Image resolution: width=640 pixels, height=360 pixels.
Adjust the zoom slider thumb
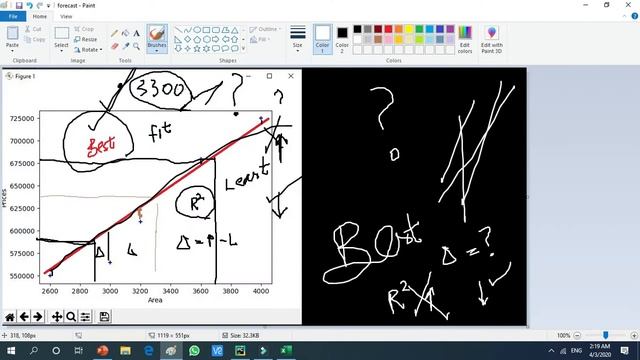coord(606,335)
